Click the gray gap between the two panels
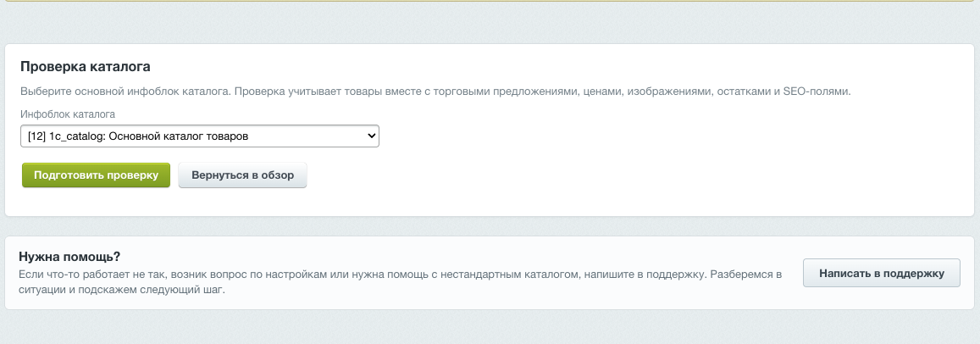The width and height of the screenshot is (980, 344). click(490, 226)
